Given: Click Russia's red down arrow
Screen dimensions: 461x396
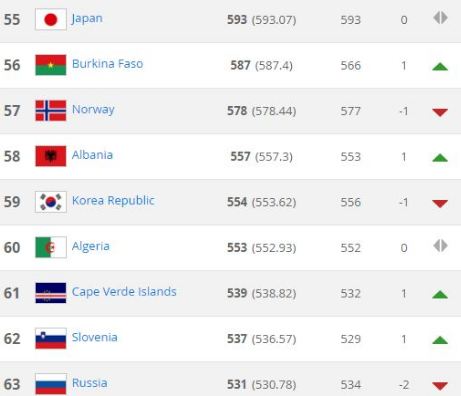Looking at the screenshot, I should [x=440, y=386].
